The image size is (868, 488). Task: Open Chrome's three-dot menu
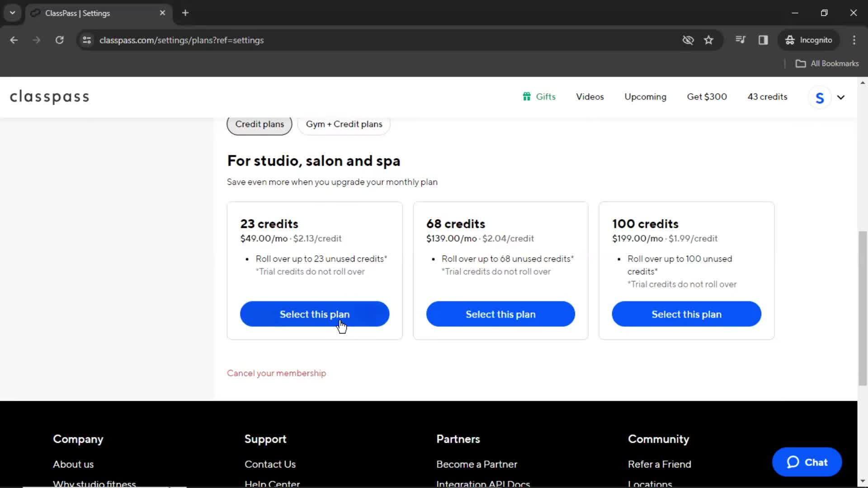[854, 40]
